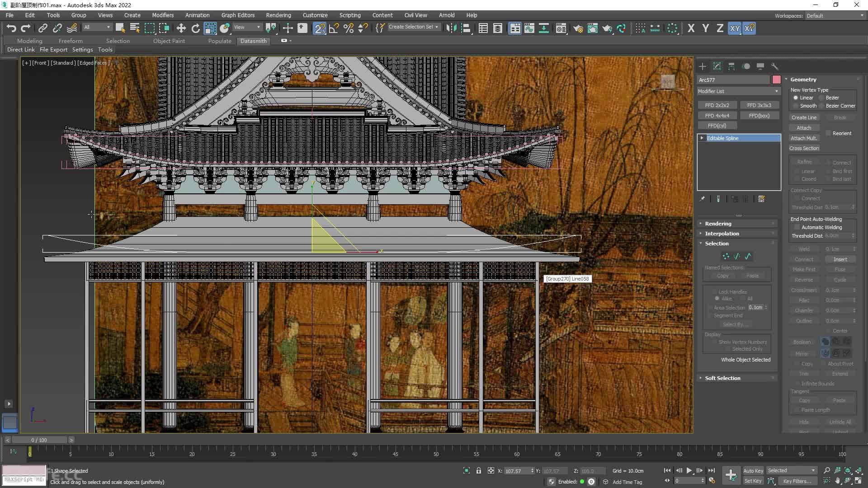Open the Rendered Frame Window icon
Screen dimensions: 868x488
point(593,28)
